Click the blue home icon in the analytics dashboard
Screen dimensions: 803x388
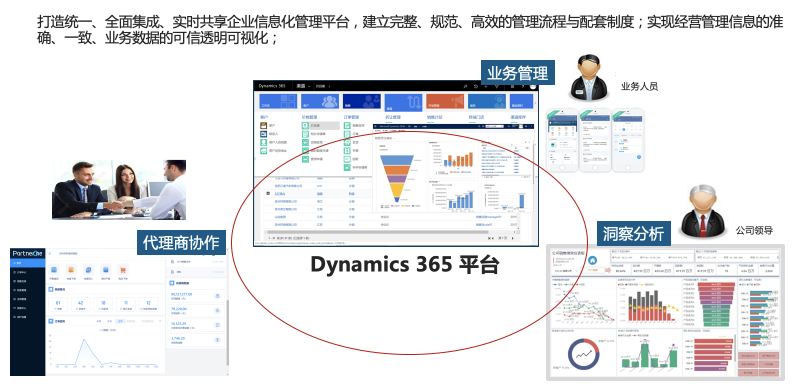[x=593, y=260]
